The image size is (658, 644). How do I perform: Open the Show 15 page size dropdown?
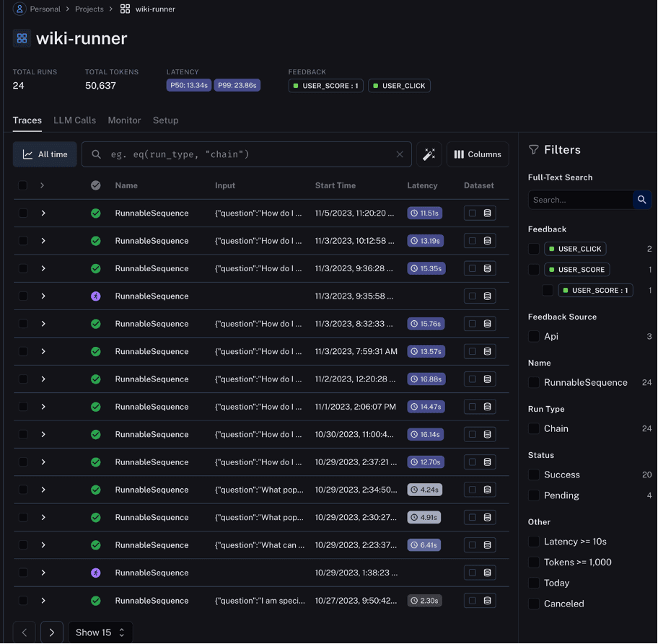point(100,632)
